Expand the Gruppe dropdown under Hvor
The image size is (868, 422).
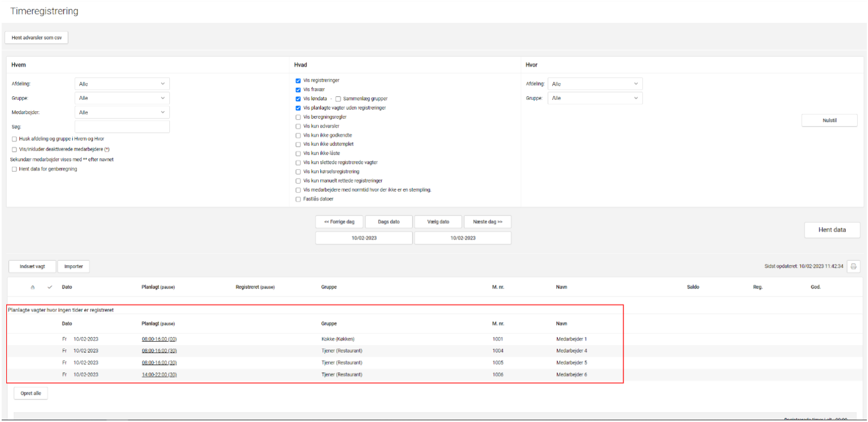pos(595,98)
